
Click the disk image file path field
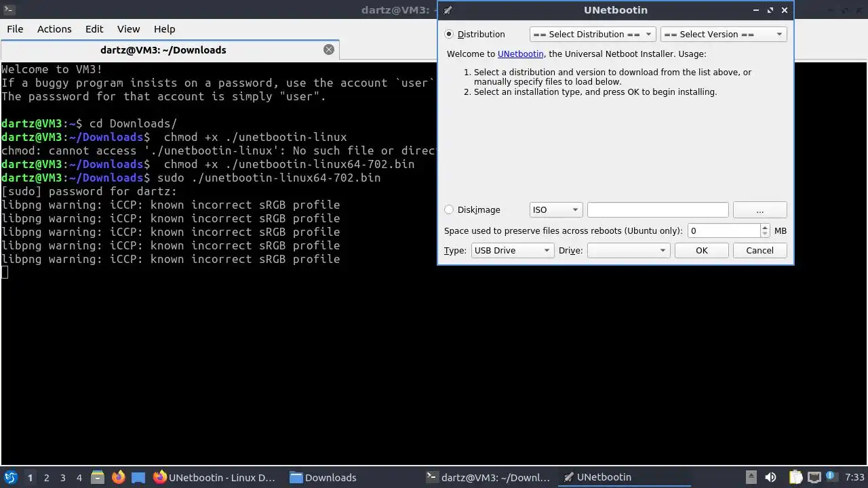658,209
